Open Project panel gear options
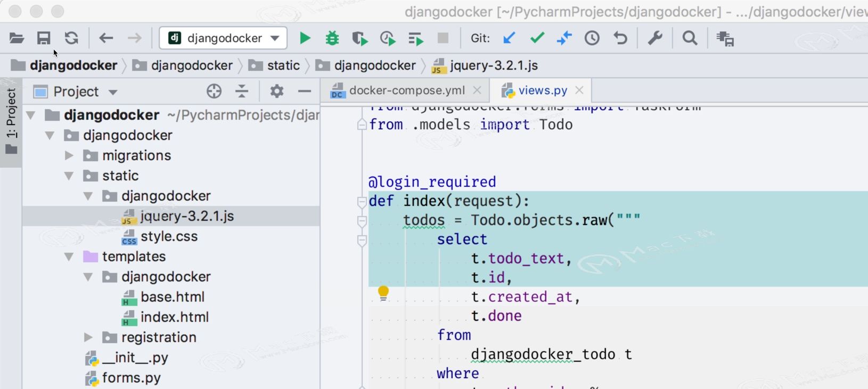Viewport: 868px width, 389px height. coord(277,92)
